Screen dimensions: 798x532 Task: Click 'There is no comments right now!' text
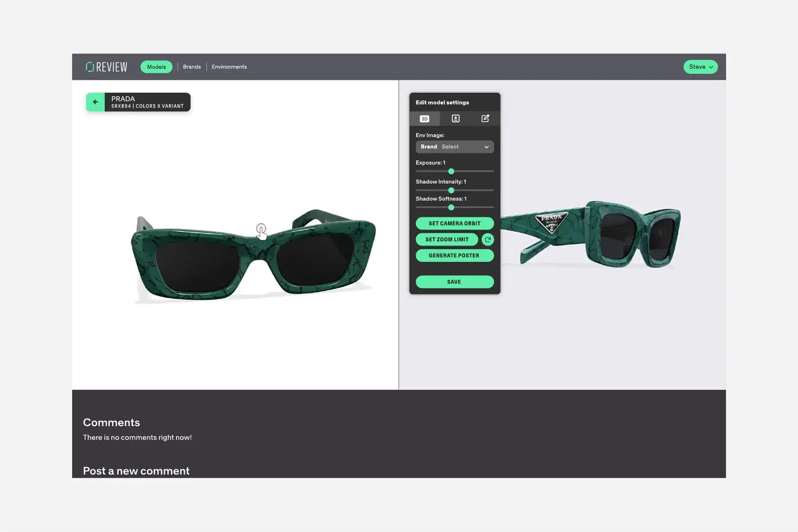[x=137, y=437]
